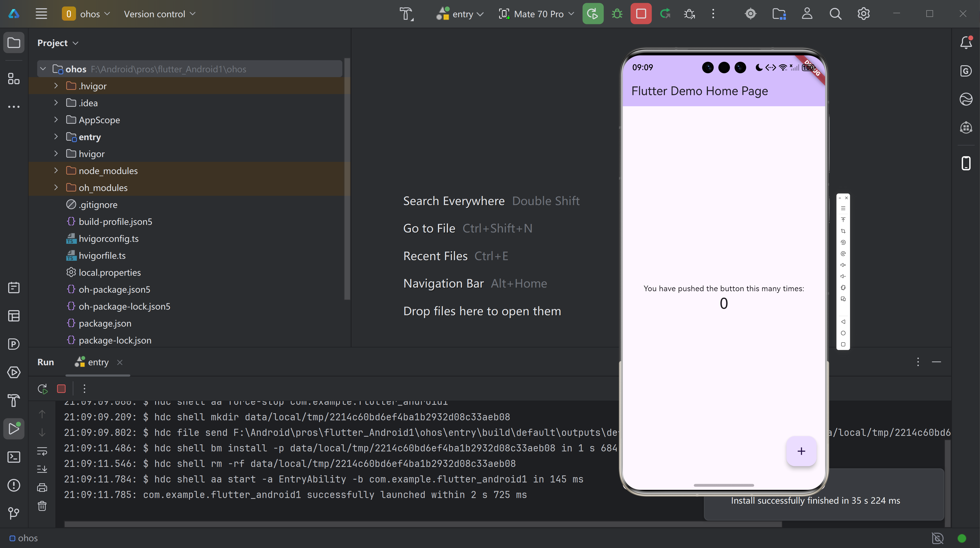Open the Notifications bell icon
Screen dimensions: 980x548
[x=966, y=42]
